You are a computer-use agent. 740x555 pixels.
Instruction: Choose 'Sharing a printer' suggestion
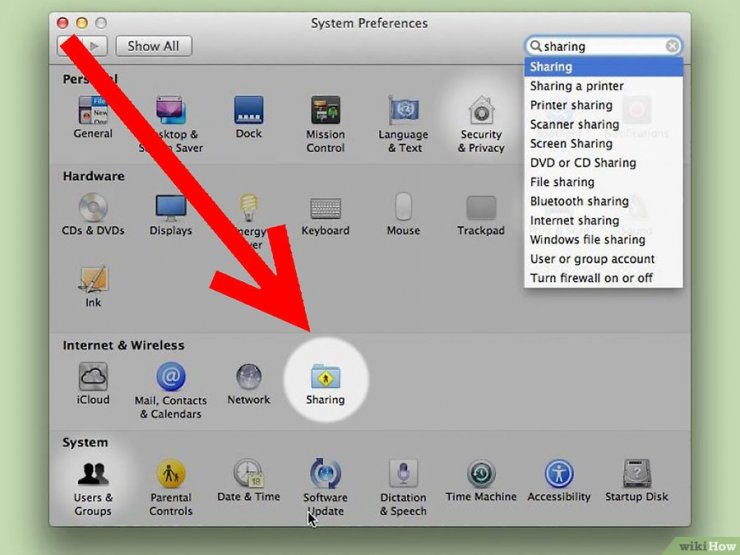[x=603, y=86]
